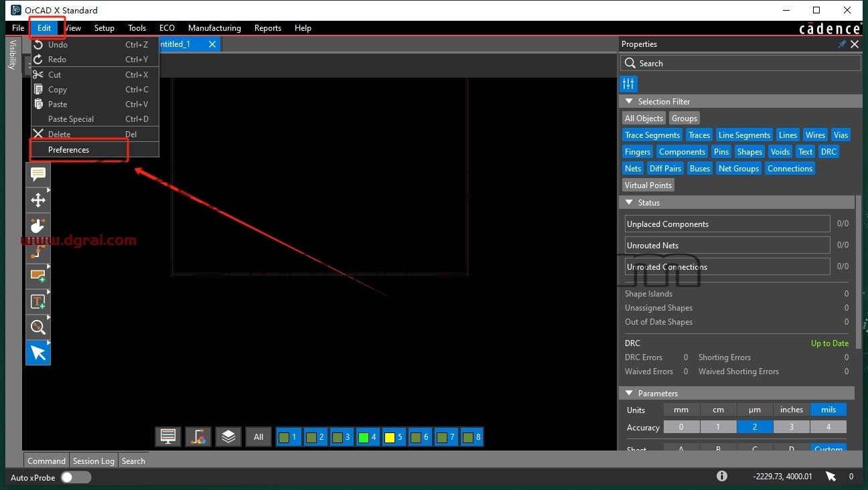Open the Session Log tab
This screenshot has width=868, height=490.
pos(94,461)
